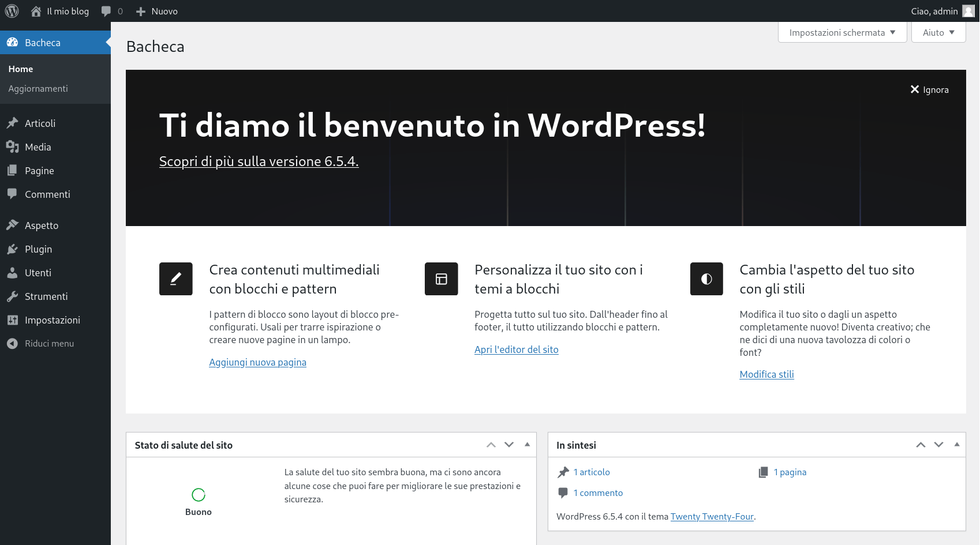The height and width of the screenshot is (545, 980).
Task: Click the plus icon next to Nuovo
Action: tap(140, 12)
